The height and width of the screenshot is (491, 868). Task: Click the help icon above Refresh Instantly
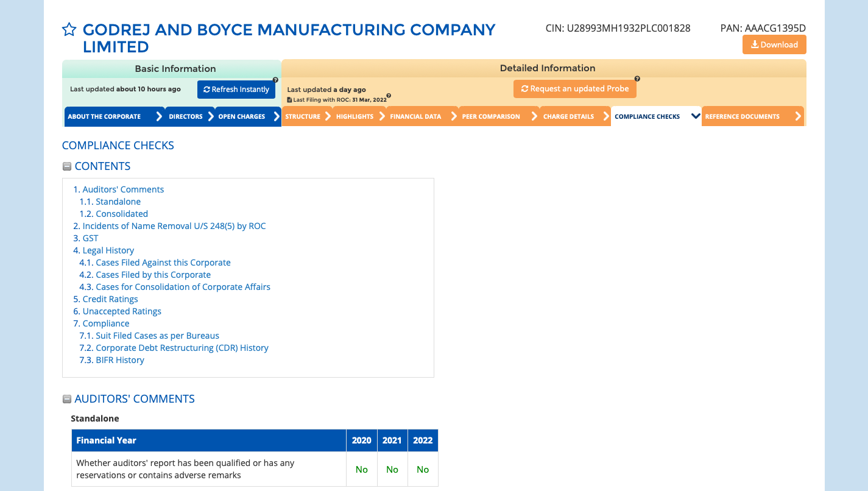point(275,80)
